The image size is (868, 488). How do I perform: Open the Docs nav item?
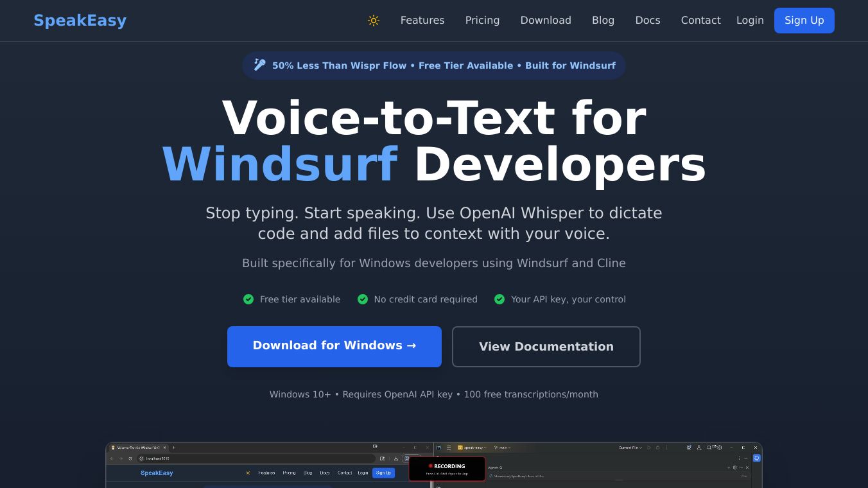(x=648, y=21)
